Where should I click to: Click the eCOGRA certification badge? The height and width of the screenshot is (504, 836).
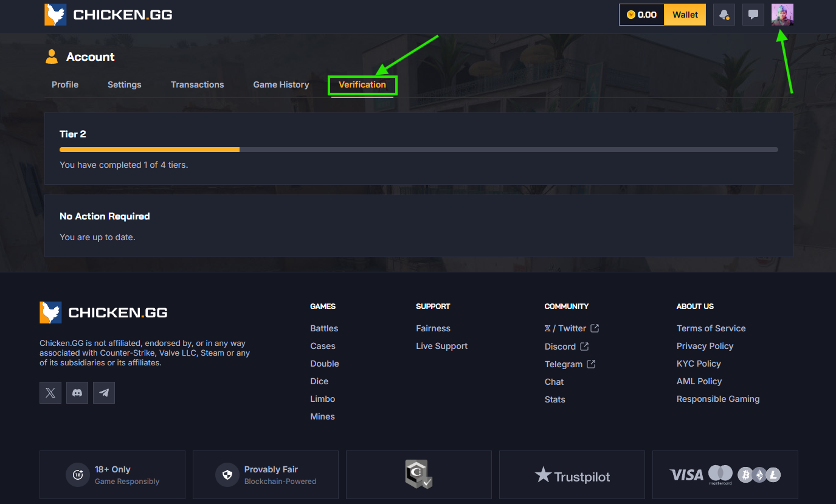pos(418,475)
